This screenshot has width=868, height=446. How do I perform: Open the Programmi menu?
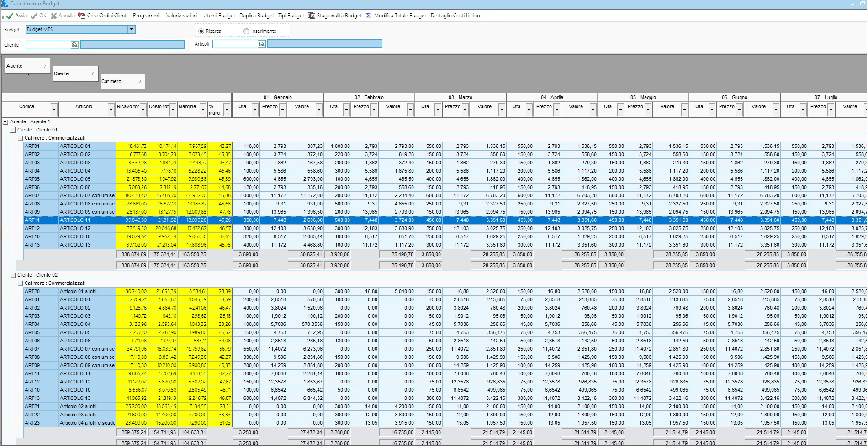146,16
